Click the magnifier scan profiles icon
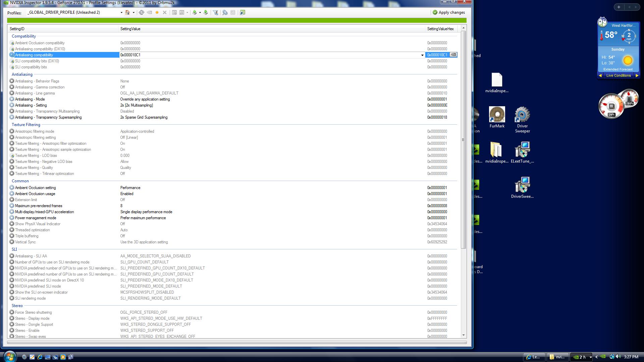 [x=225, y=12]
